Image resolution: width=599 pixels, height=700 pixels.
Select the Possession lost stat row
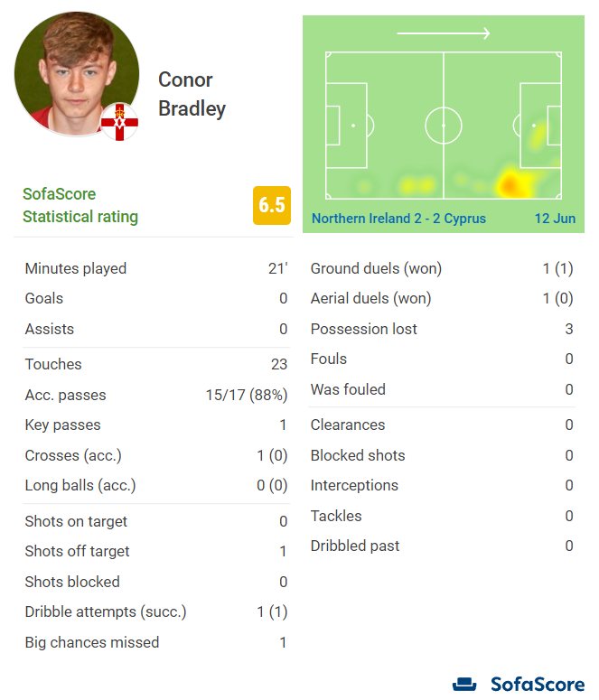(x=442, y=329)
